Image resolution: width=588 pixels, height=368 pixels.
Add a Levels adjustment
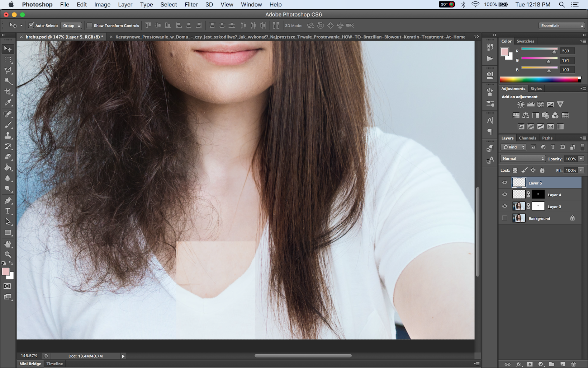(531, 104)
